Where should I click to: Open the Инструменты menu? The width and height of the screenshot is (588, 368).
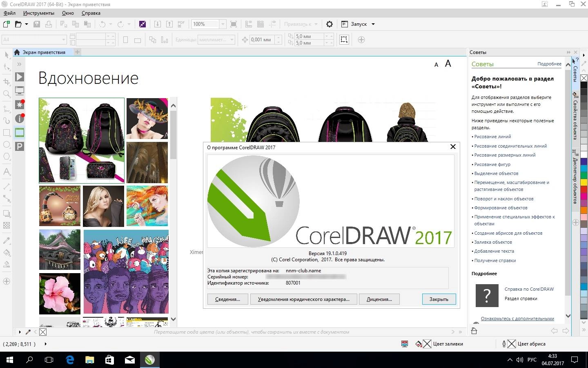pos(39,13)
